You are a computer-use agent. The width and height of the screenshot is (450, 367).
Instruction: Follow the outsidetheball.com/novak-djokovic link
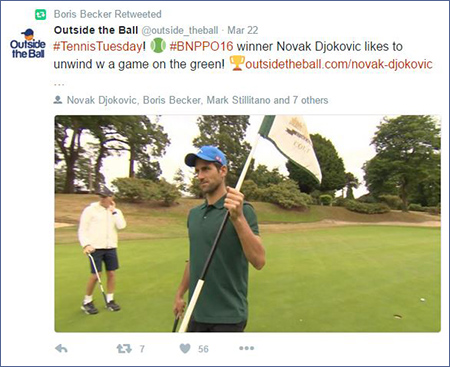coord(339,64)
